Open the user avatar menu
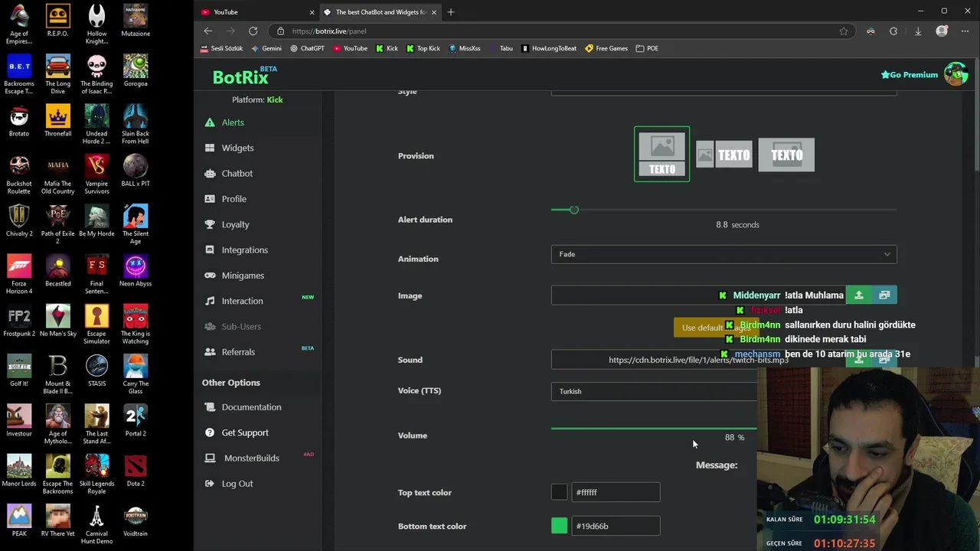The width and height of the screenshot is (980, 551). [x=955, y=74]
